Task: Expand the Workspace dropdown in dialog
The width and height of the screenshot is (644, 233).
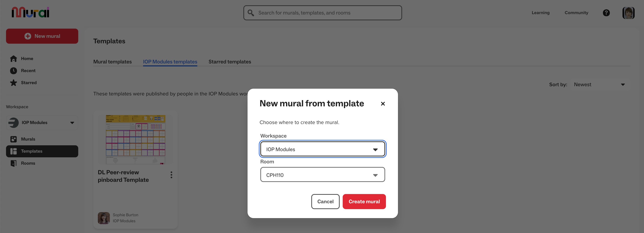Action: pyautogui.click(x=322, y=149)
